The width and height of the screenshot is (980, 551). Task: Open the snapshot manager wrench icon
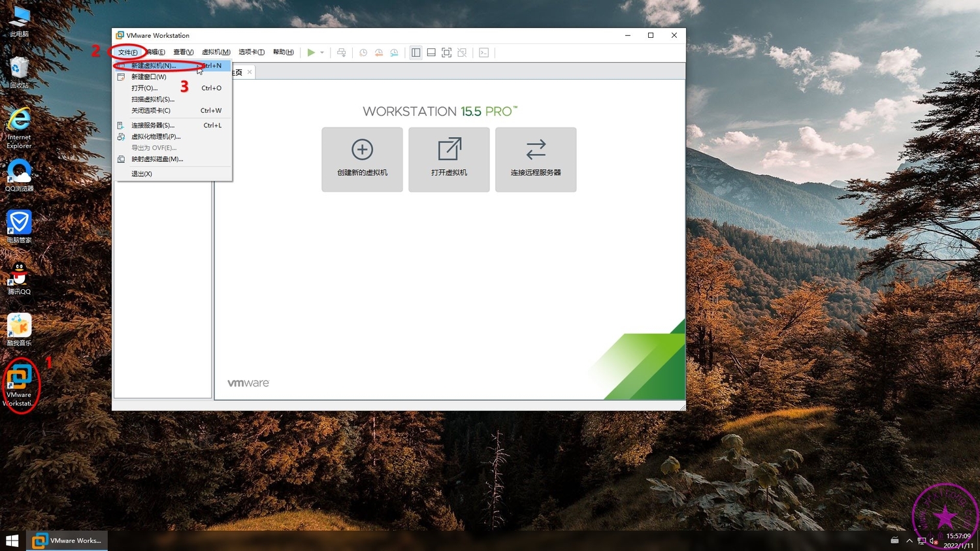coord(395,52)
